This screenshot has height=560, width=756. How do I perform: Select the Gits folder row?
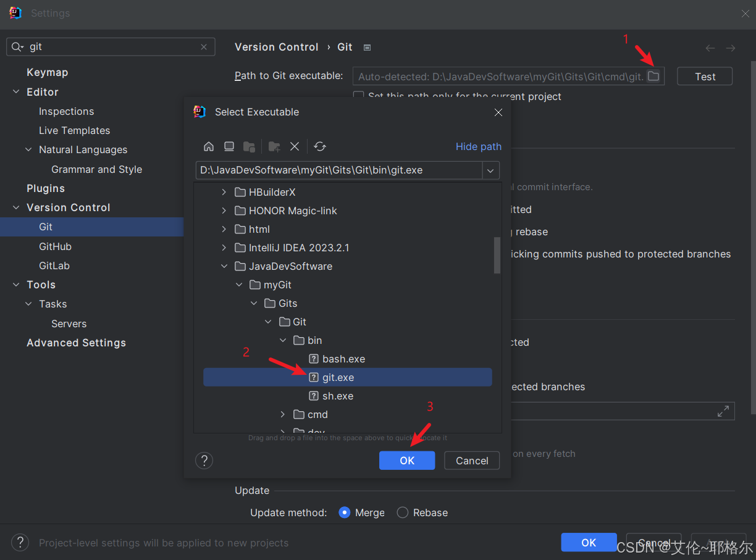click(348, 303)
